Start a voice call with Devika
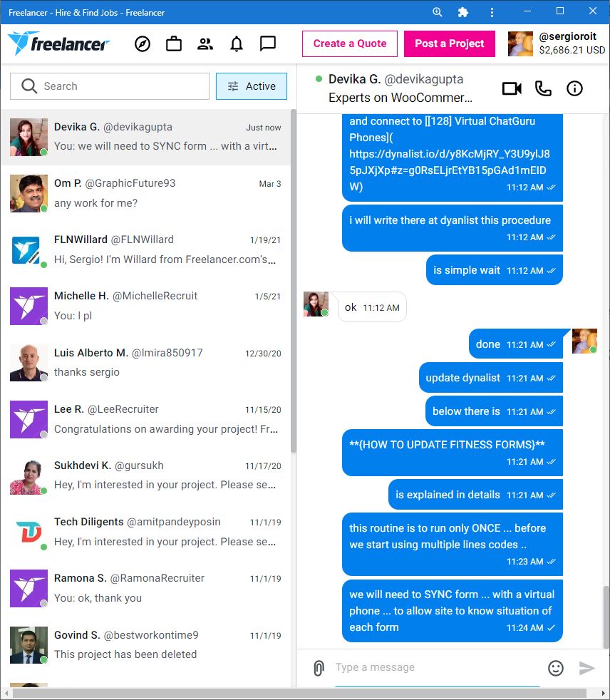This screenshot has width=610, height=700. 542,88
